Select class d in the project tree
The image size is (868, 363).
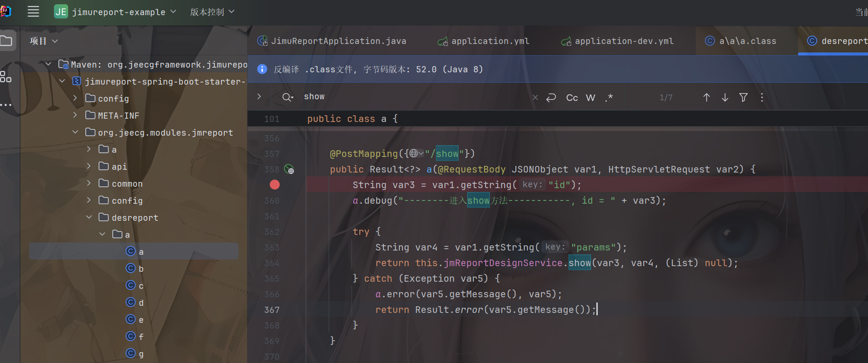pos(135,302)
